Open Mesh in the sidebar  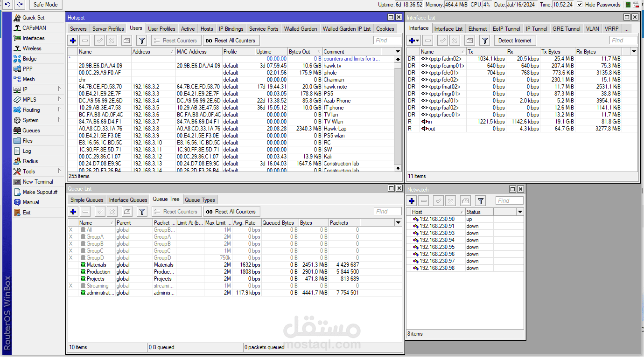coord(28,79)
